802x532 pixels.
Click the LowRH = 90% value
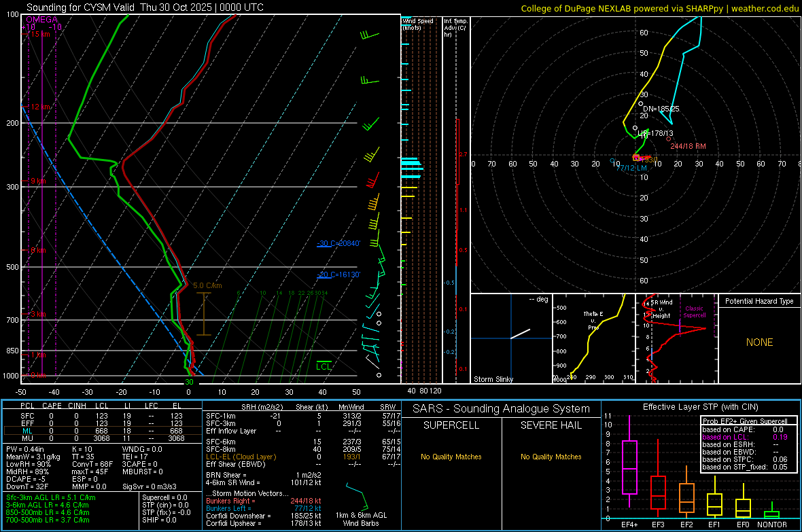pos(28,465)
